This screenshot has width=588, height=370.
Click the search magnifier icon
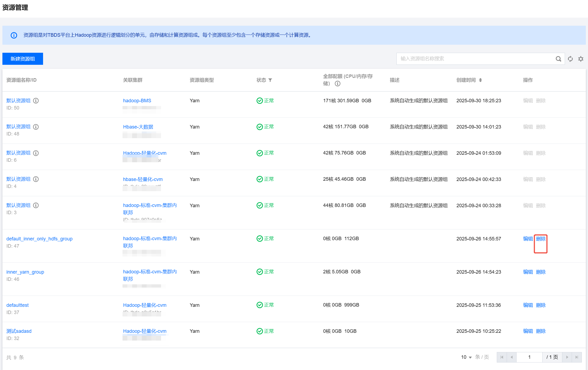click(x=558, y=59)
